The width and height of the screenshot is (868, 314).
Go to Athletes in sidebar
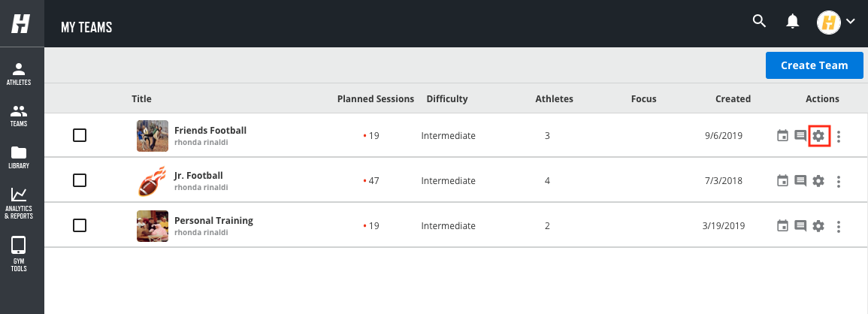[19, 74]
